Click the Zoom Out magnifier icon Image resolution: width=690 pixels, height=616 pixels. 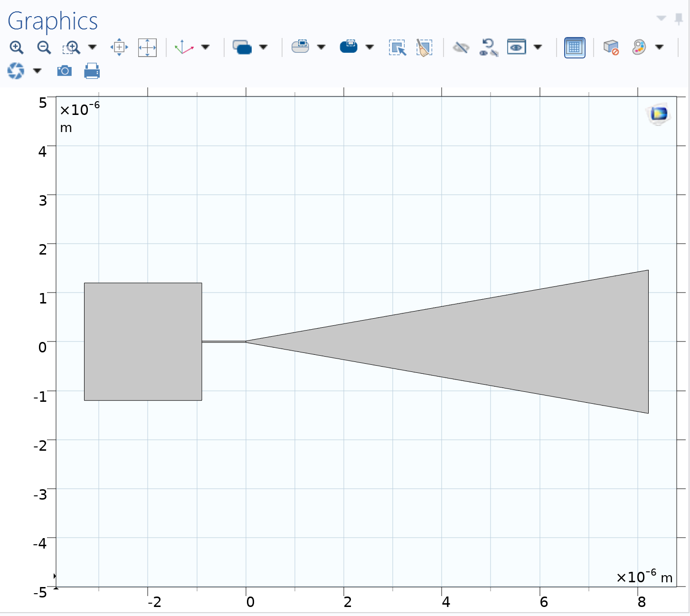[x=44, y=47]
